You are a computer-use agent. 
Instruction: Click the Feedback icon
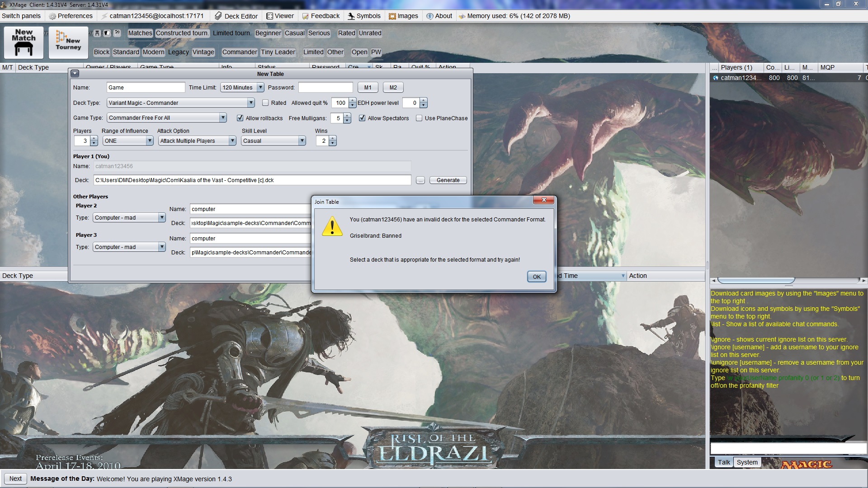coord(306,16)
